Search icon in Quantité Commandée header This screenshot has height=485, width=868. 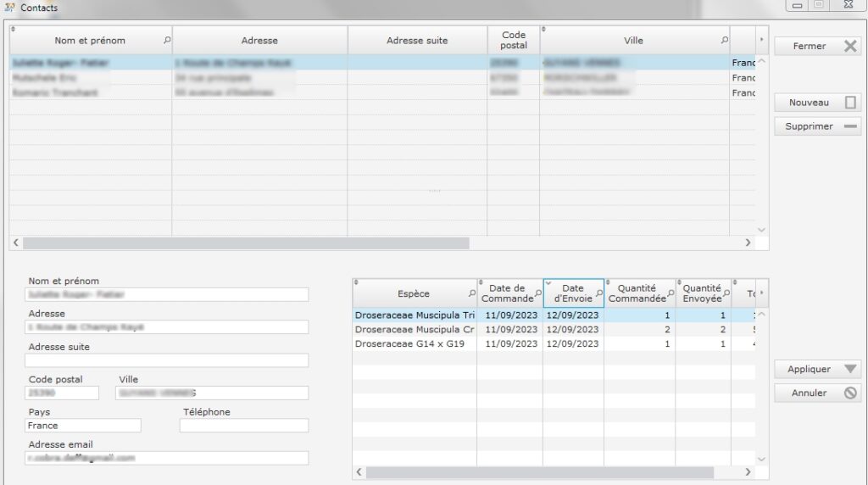[670, 293]
